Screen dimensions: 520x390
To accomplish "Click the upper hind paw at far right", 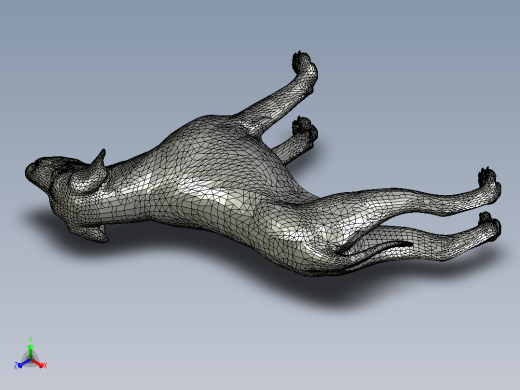I will [x=489, y=182].
